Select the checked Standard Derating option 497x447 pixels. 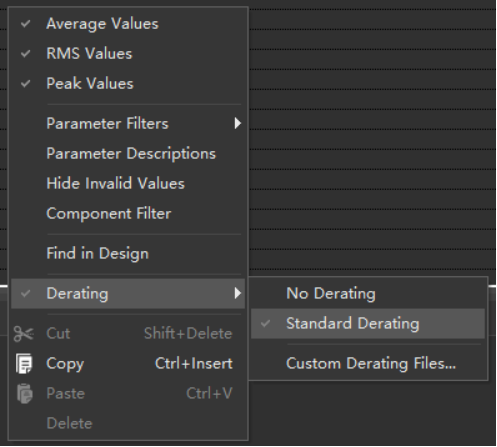click(x=368, y=323)
